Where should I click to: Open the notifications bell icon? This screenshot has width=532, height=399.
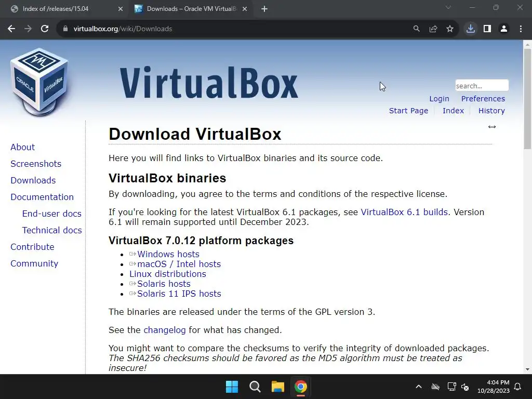[518, 387]
